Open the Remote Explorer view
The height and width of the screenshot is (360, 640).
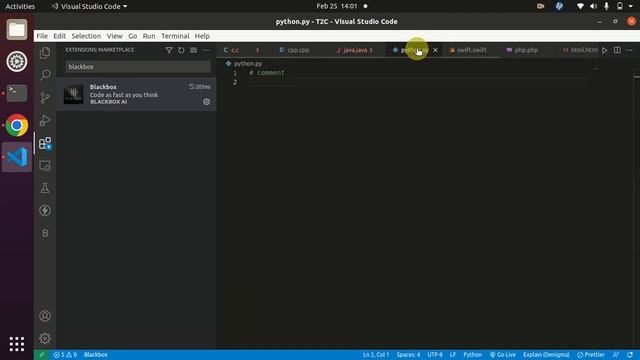coord(45,166)
